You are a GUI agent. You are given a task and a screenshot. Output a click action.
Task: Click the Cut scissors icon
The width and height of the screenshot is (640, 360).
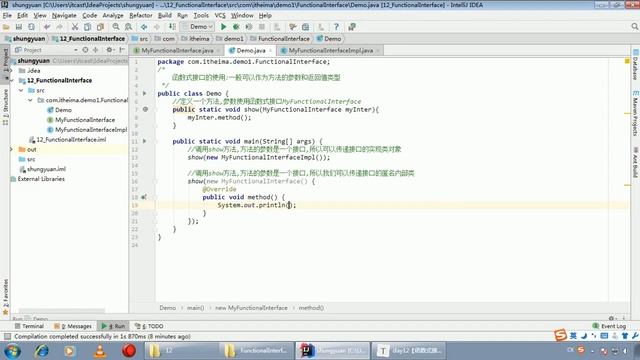[x=75, y=27]
